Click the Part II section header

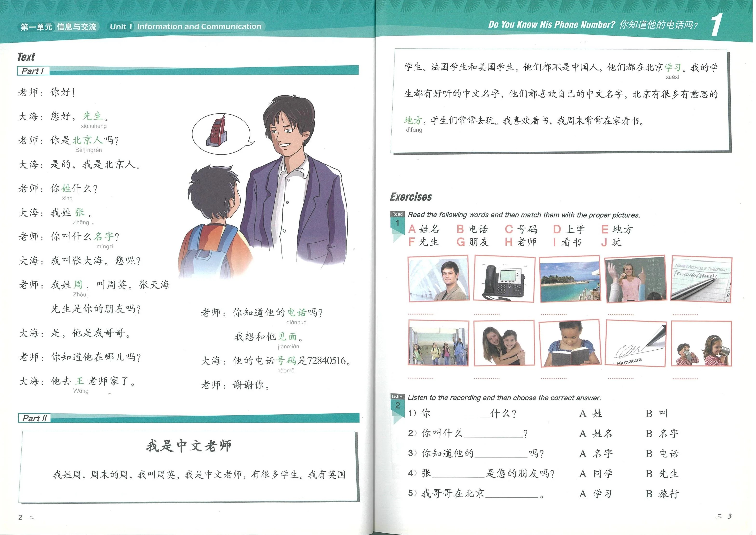coord(35,418)
